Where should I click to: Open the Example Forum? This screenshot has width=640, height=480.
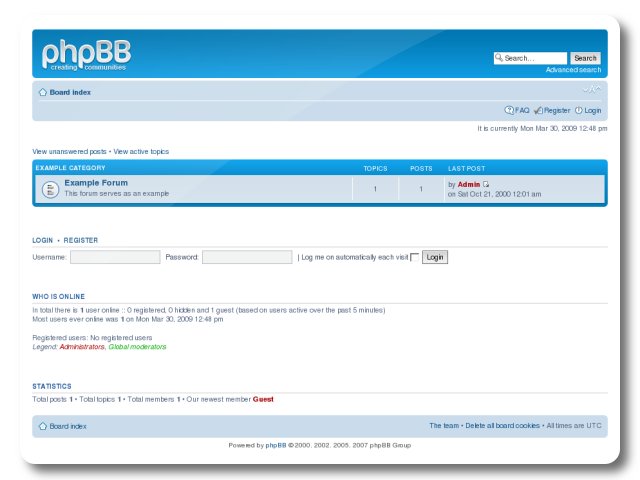tap(96, 183)
